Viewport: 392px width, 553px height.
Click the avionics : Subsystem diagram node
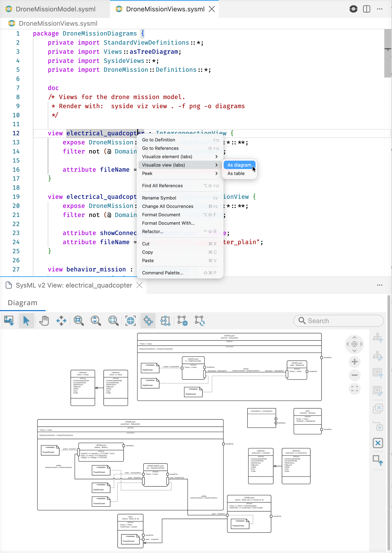(x=229, y=367)
